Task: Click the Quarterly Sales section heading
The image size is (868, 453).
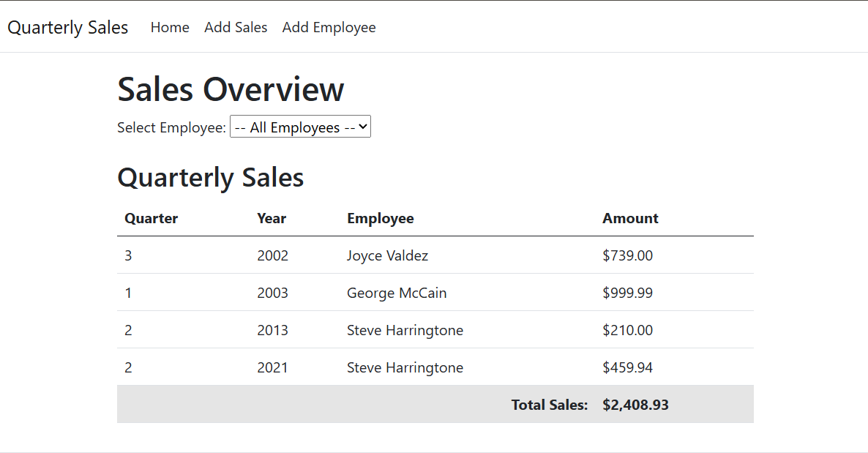Action: (x=210, y=177)
